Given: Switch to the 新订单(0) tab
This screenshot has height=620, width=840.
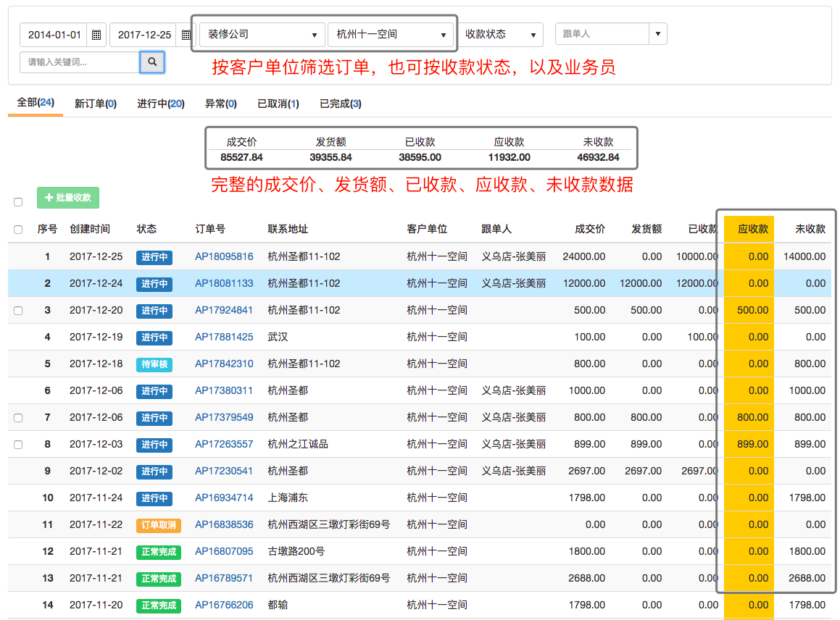Looking at the screenshot, I should click(x=96, y=104).
